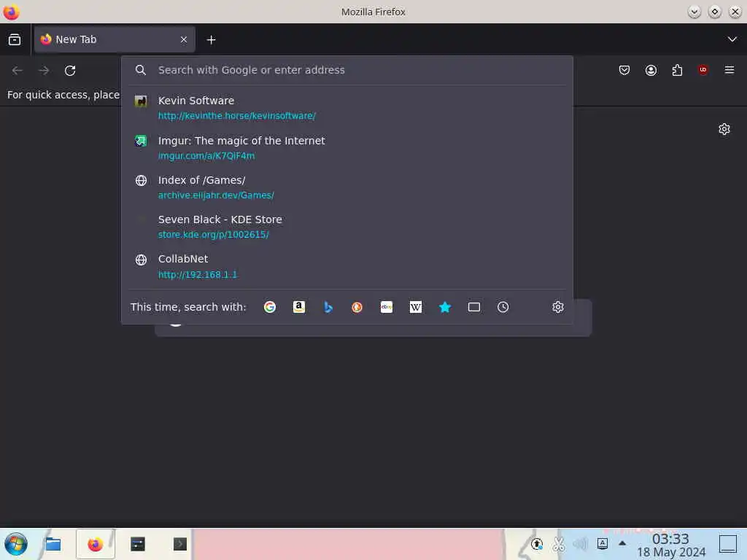Viewport: 747px width, 560px height.
Task: Click the Save to Pocket icon
Action: 624,71
